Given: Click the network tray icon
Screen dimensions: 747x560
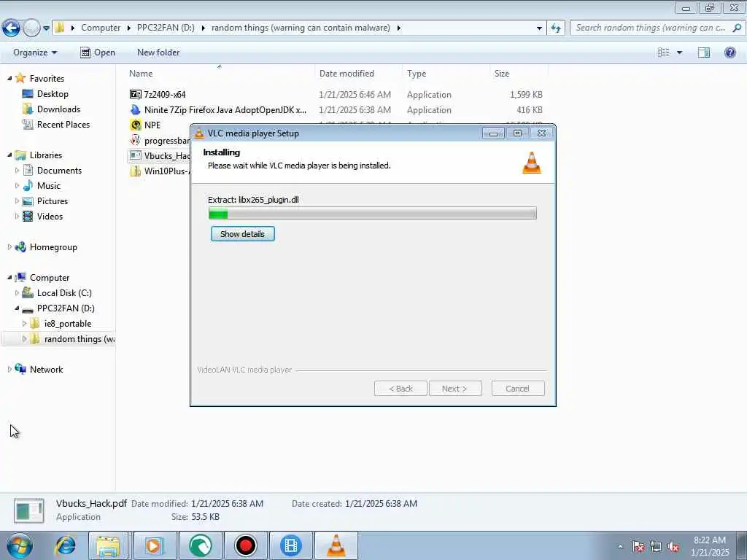Looking at the screenshot, I should click(656, 547).
